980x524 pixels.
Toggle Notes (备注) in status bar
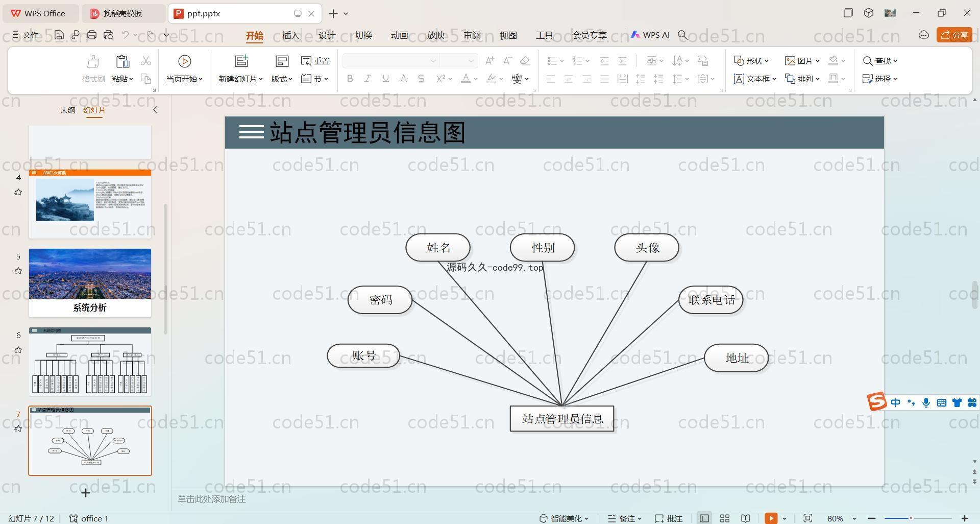[x=624, y=518]
